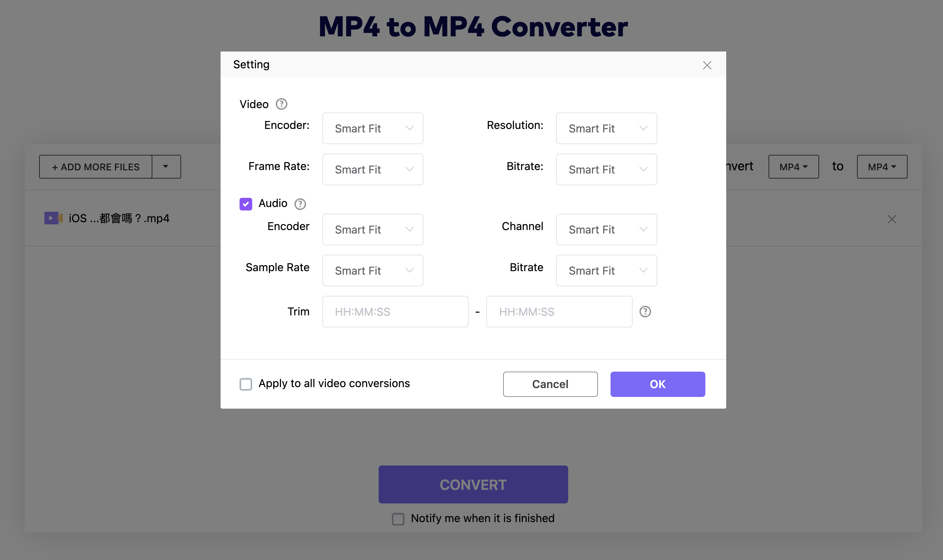Screen dimensions: 943x560
Task: Open the Frame Rate dropdown
Action: click(x=373, y=169)
